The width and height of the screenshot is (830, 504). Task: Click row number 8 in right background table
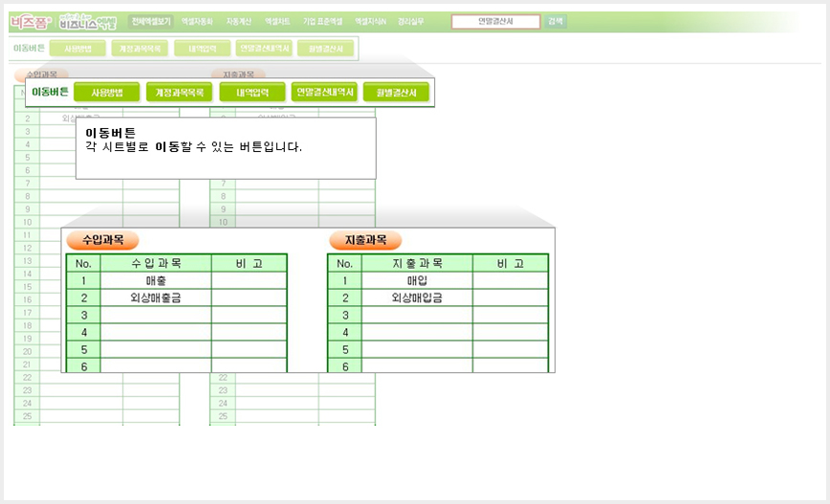point(223,196)
